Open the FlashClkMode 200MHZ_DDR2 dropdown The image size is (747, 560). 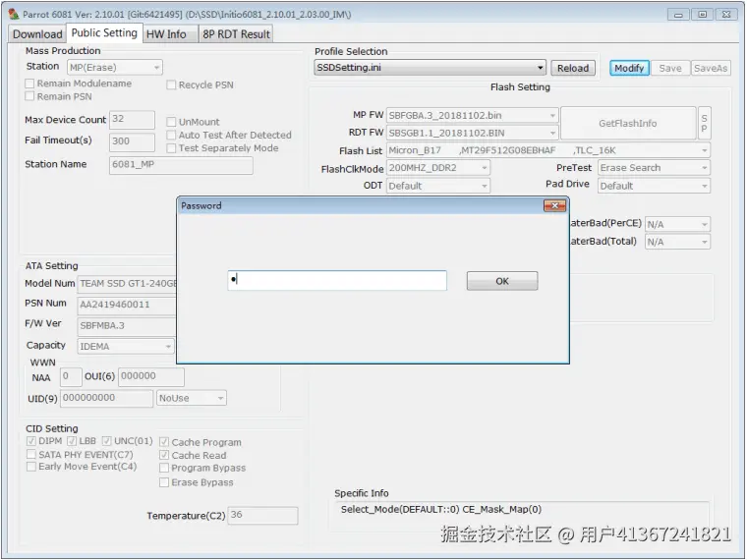tap(437, 168)
